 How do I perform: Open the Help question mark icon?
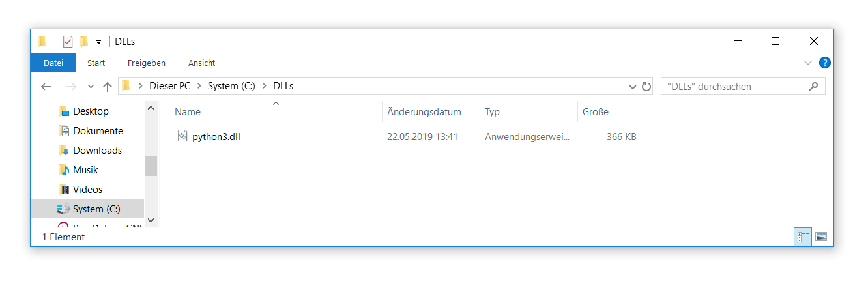point(824,63)
